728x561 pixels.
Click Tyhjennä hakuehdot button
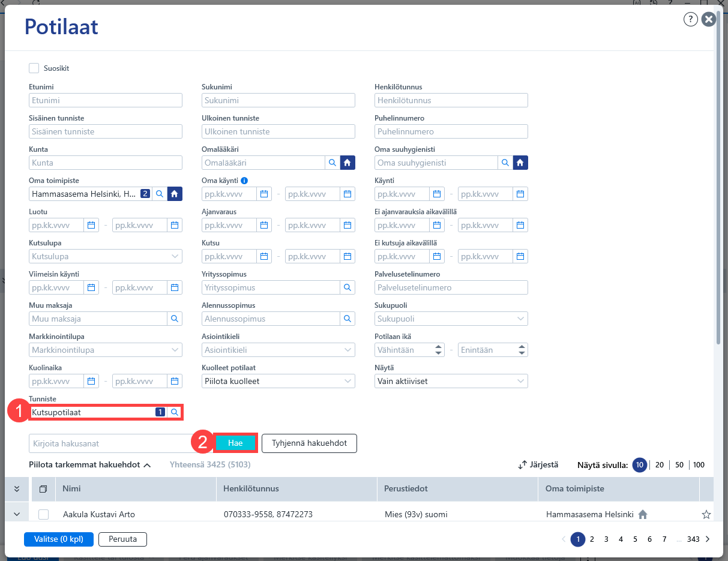(x=309, y=443)
